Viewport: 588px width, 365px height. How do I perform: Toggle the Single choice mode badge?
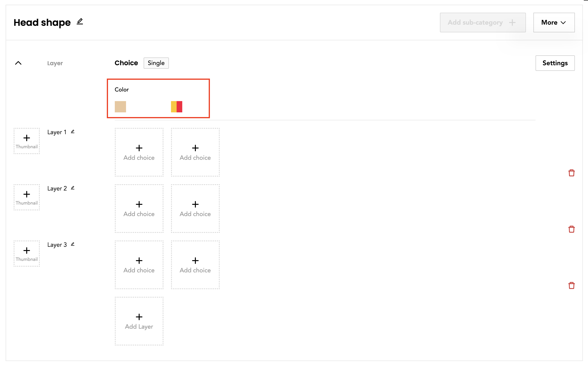156,63
